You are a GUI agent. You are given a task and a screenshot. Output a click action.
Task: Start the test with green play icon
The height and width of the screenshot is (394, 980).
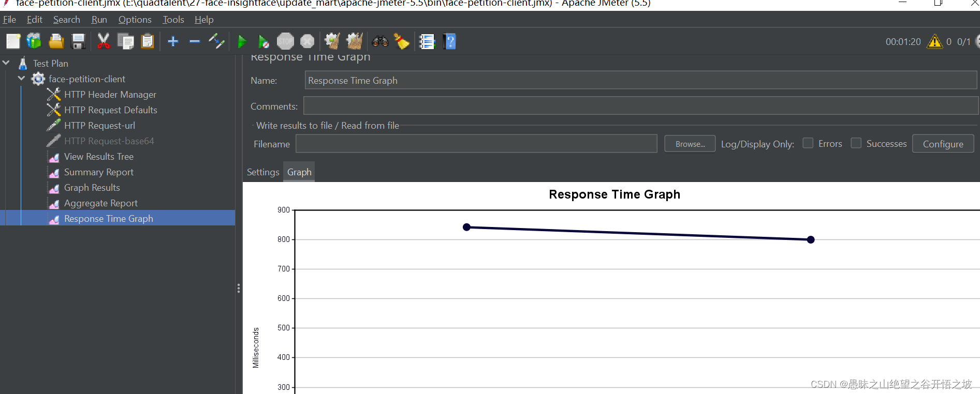pyautogui.click(x=242, y=41)
